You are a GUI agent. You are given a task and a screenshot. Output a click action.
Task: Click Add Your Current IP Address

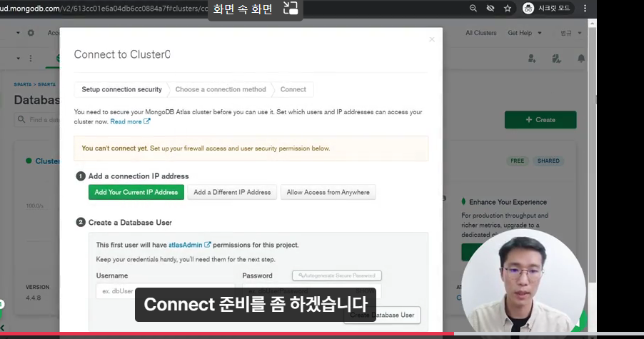click(136, 192)
